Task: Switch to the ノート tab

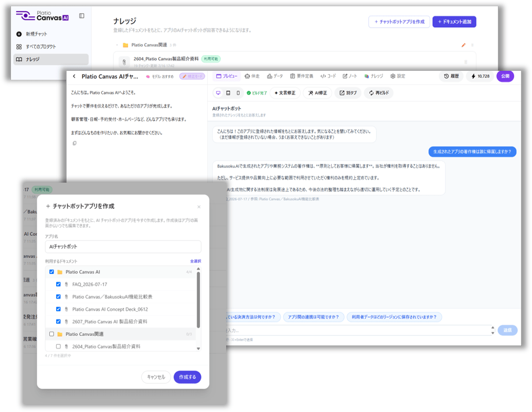Action: click(x=350, y=76)
